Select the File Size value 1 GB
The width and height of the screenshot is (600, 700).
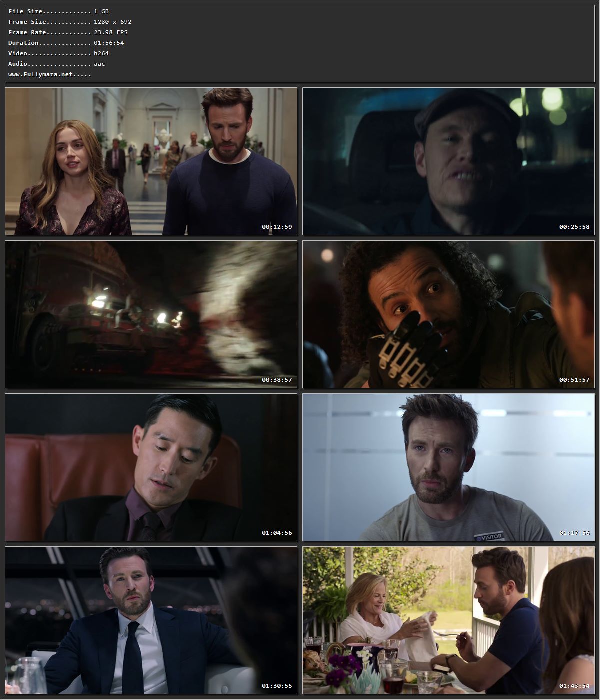[x=101, y=11]
